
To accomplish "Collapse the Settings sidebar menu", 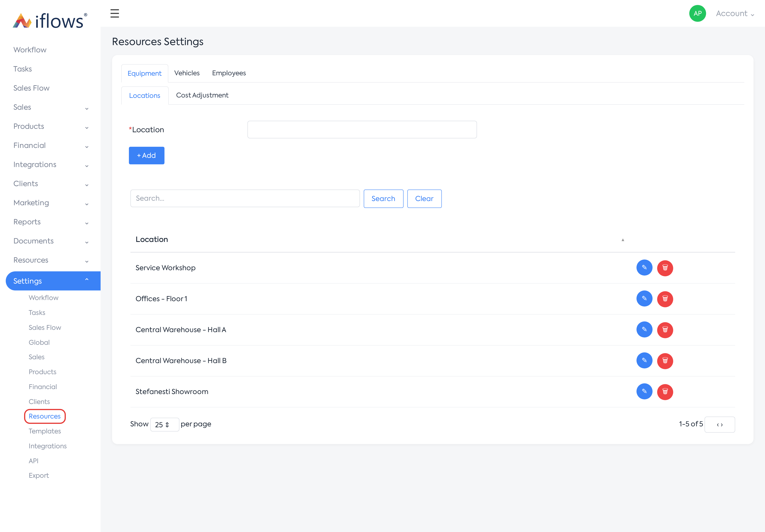I will (x=53, y=281).
